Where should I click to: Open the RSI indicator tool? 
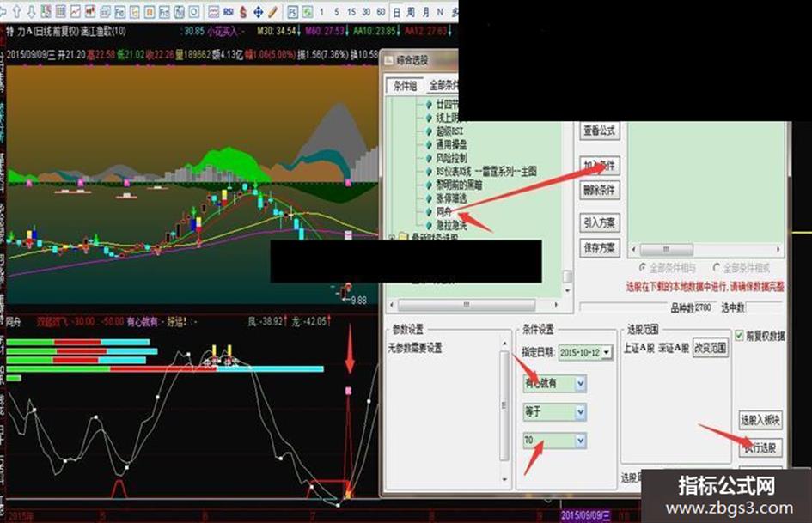point(229,11)
